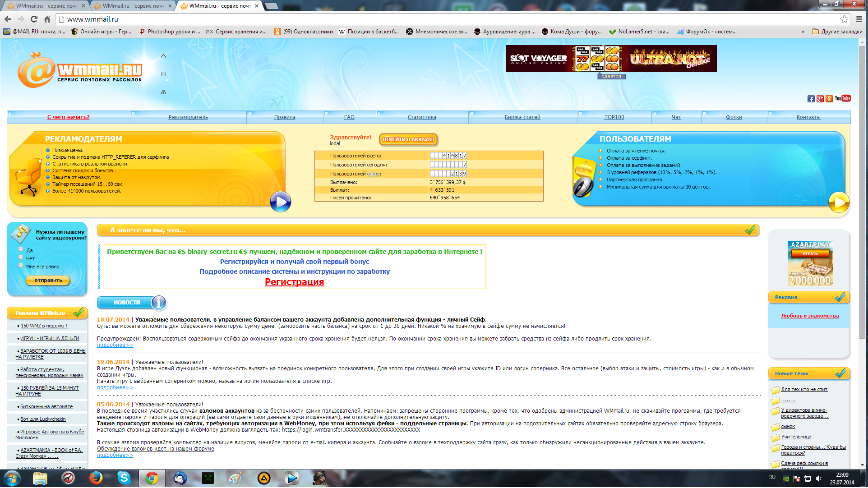
Task: Open 'Другие закладки' bookmarks folder
Action: pos(837,32)
